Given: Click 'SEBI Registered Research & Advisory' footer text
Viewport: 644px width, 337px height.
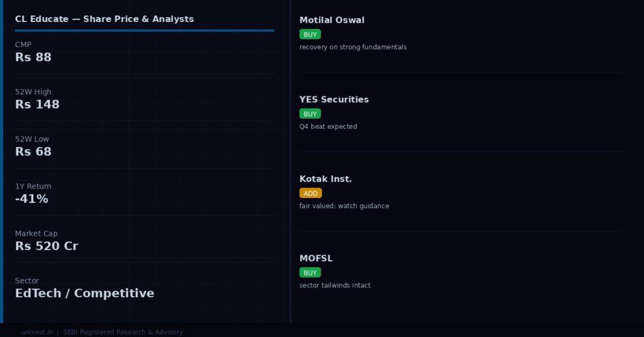Looking at the screenshot, I should coord(123,332).
